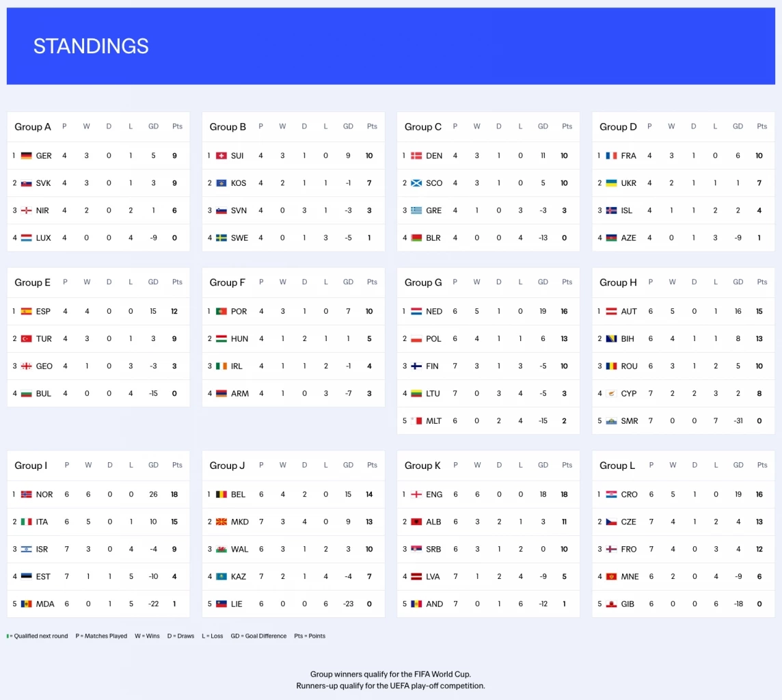Click the Croatia flag in Group L
782x700 pixels.
(612, 495)
